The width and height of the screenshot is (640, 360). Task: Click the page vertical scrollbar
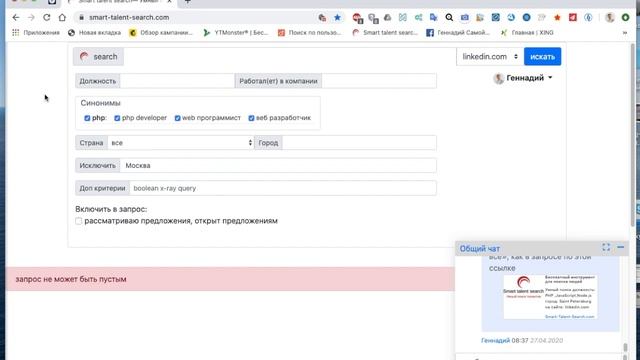(x=633, y=135)
